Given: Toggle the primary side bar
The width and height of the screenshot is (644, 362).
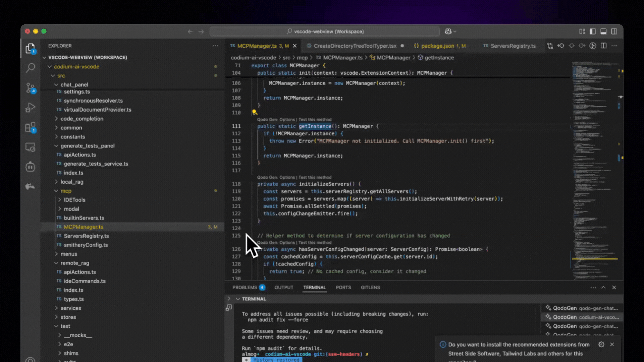Looking at the screenshot, I should click(x=593, y=32).
